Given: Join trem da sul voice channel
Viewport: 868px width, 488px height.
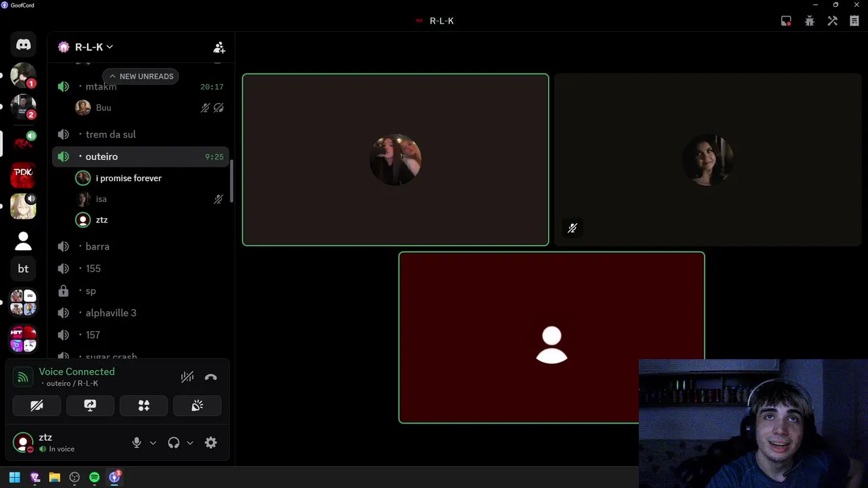Looking at the screenshot, I should (140, 134).
